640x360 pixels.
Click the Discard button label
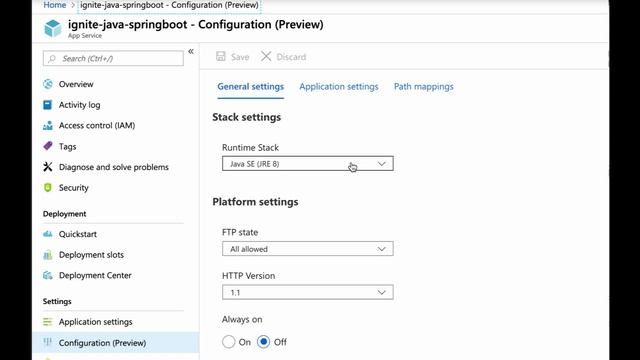coord(291,57)
